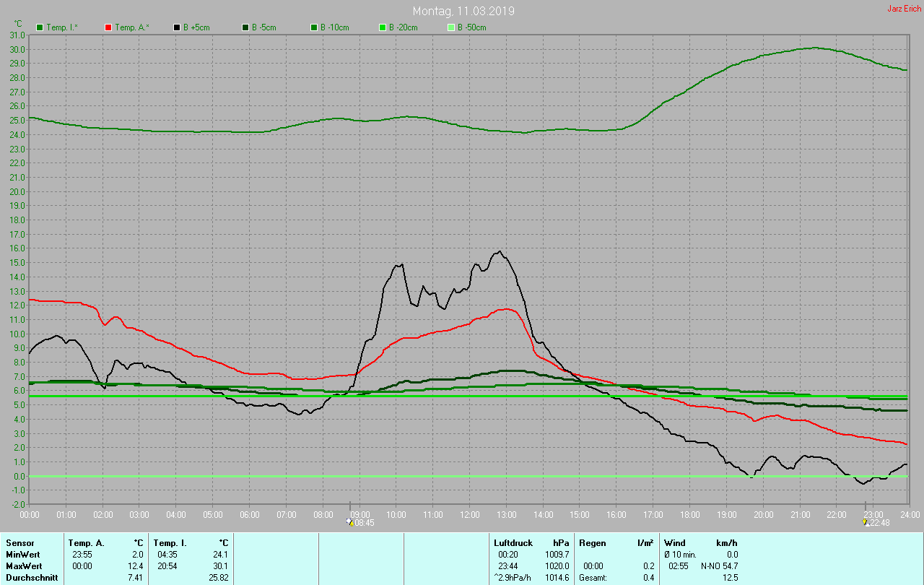Screen dimensions: 924x585
Task: Select the 'Temp. A.*' legend label
Action: [x=132, y=27]
